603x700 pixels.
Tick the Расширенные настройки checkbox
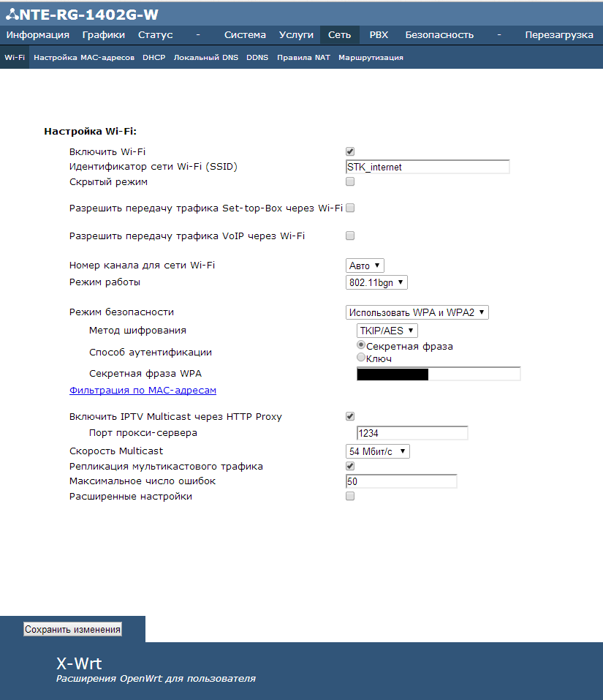point(350,496)
